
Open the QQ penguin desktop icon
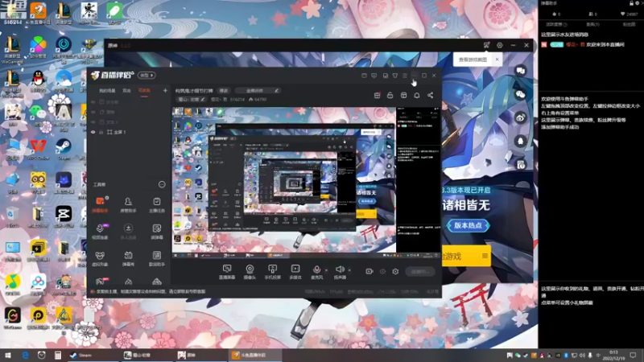[38, 81]
